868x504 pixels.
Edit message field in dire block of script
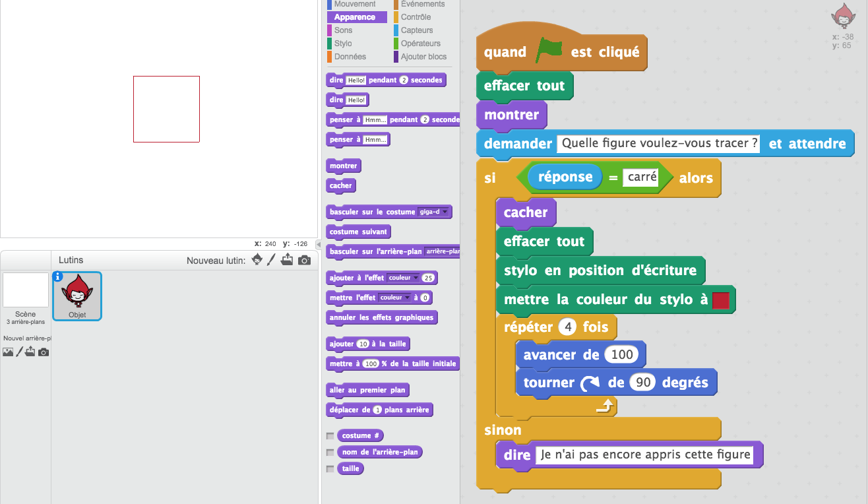[x=644, y=455]
